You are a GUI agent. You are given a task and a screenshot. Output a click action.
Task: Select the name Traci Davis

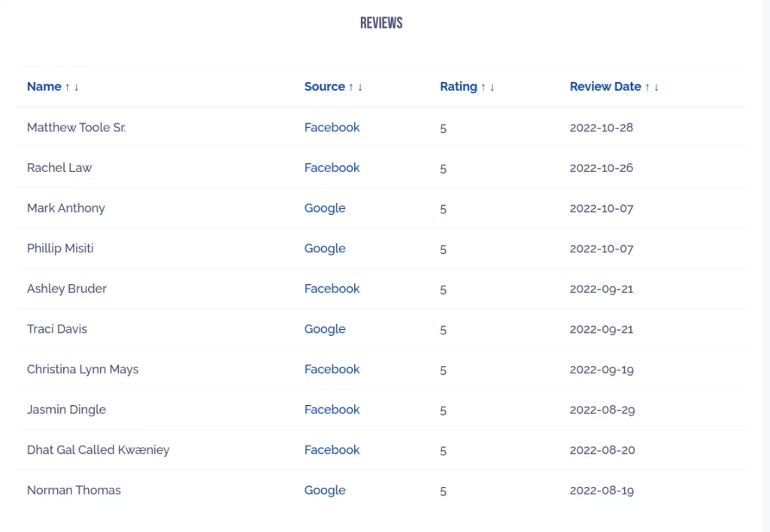57,329
